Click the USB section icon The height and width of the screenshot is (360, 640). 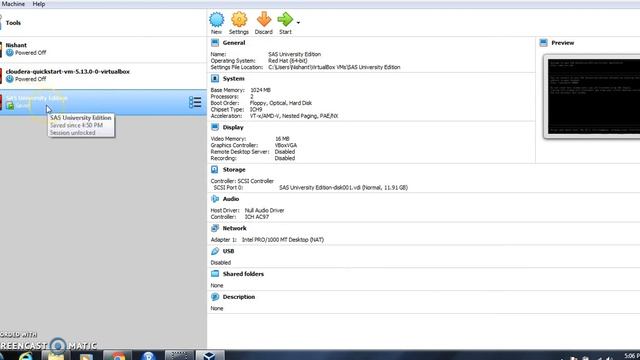point(215,251)
